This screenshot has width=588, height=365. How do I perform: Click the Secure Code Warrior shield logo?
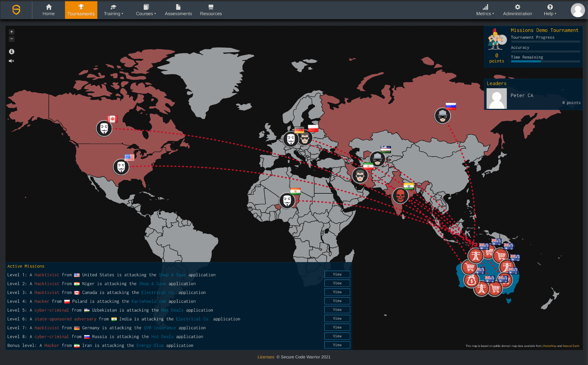[x=16, y=10]
